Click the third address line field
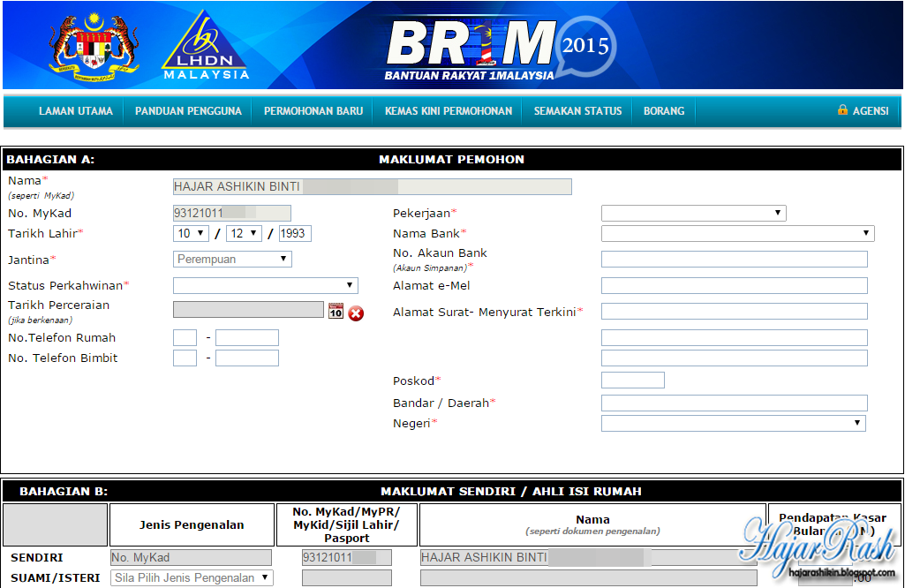This screenshot has width=905, height=588. [x=735, y=358]
